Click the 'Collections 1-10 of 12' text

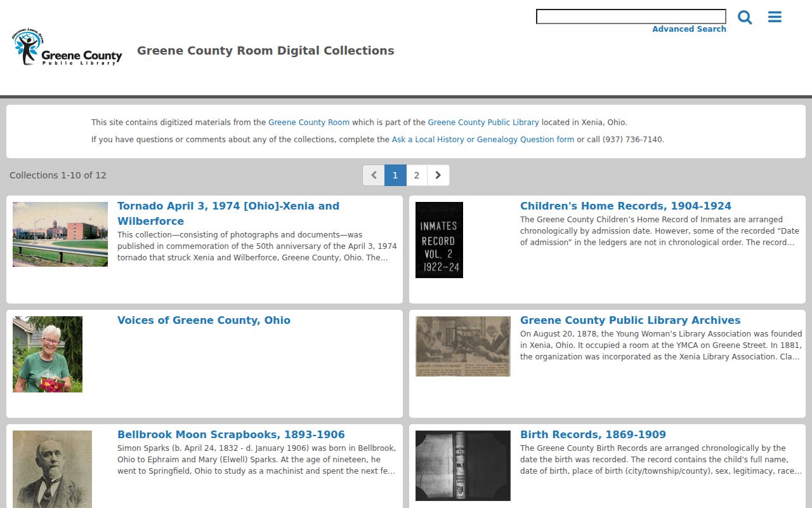58,175
